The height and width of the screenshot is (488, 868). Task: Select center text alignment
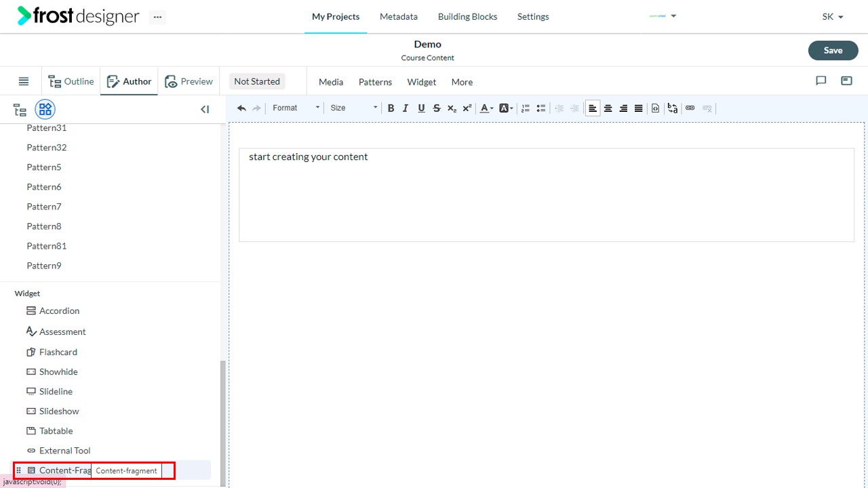(x=608, y=108)
